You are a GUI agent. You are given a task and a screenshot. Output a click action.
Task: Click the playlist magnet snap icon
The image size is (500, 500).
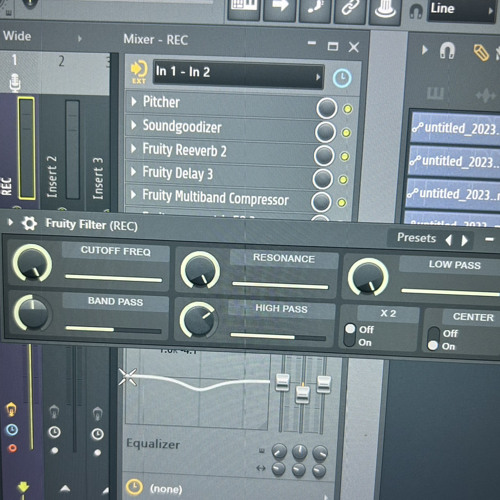point(447,51)
